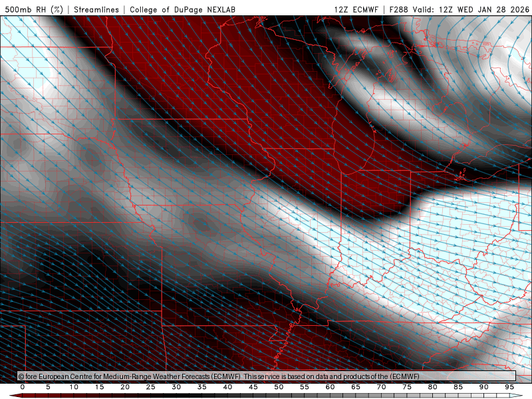Image resolution: width=532 pixels, height=399 pixels.
Task: Click the "5" colorbar scale label
Action: [x=48, y=387]
